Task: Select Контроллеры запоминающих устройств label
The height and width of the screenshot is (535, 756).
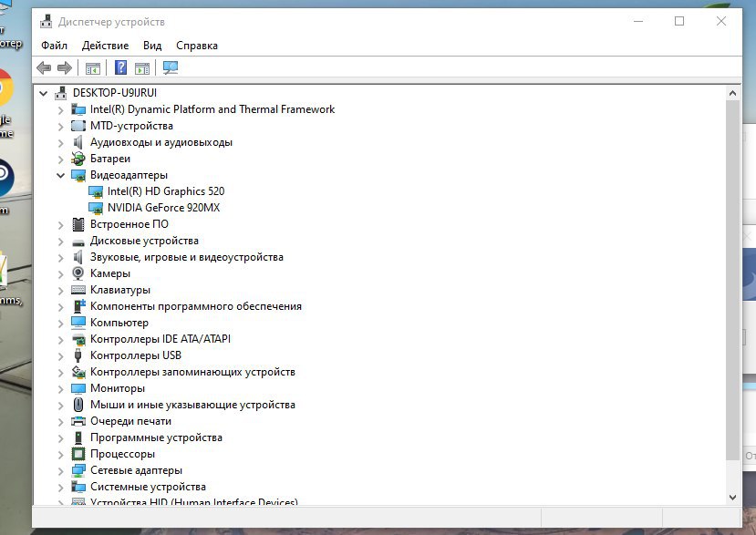Action: pyautogui.click(x=192, y=372)
